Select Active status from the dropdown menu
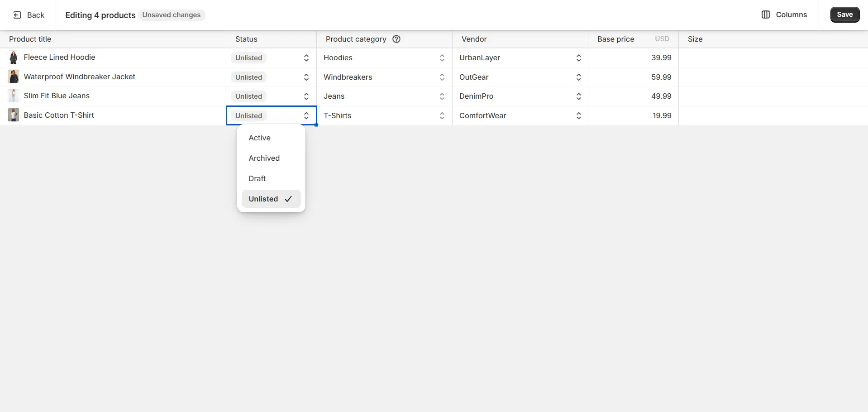 (259, 138)
